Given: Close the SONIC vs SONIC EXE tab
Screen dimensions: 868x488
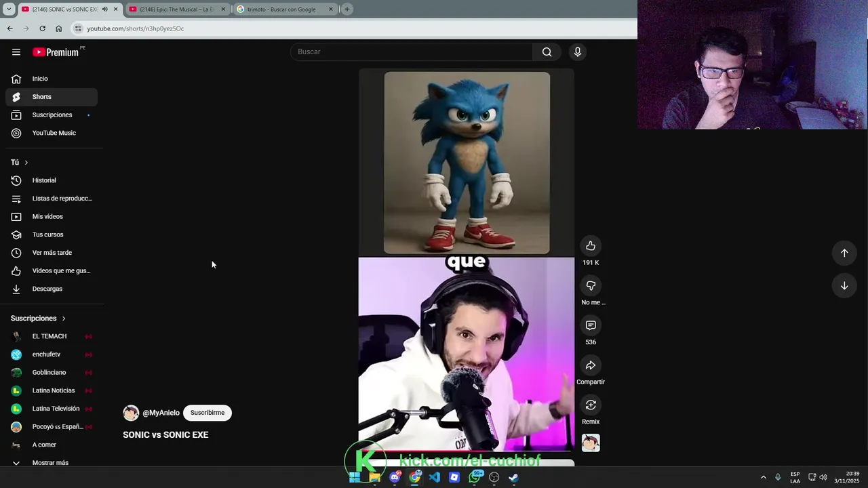Looking at the screenshot, I should (x=115, y=9).
